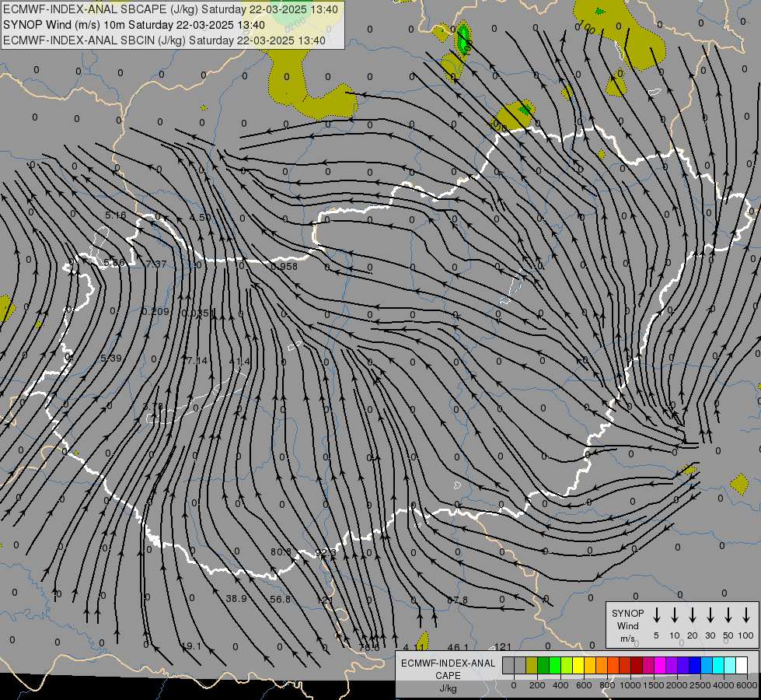The height and width of the screenshot is (700, 761).
Task: Click the map value 5.16
Action: click(x=116, y=215)
